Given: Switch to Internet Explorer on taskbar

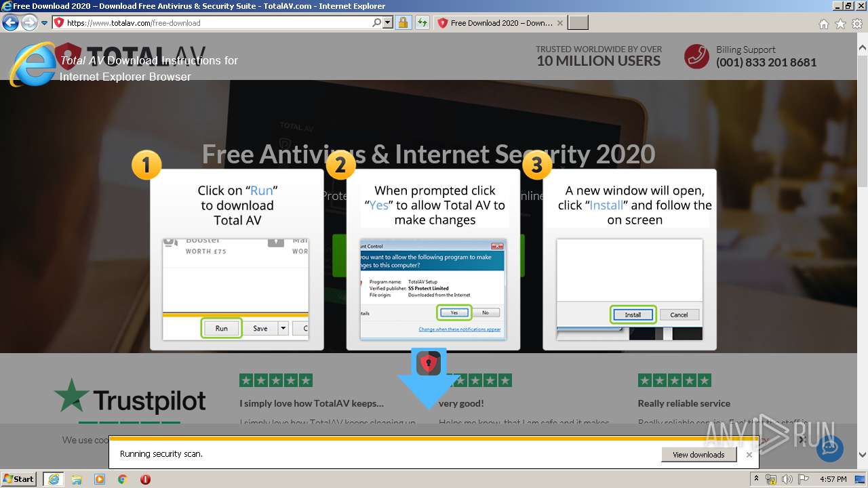Looking at the screenshot, I should (x=53, y=479).
